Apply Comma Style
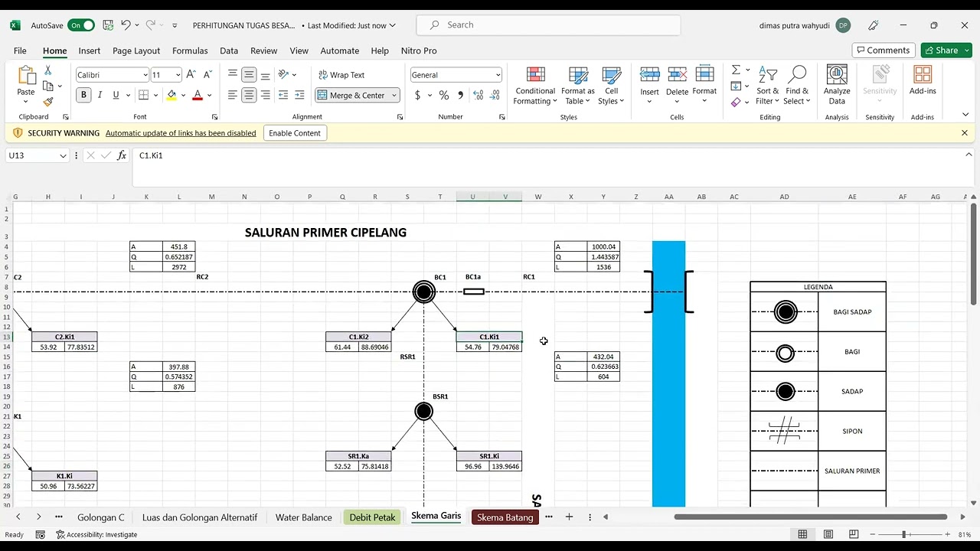 [460, 96]
